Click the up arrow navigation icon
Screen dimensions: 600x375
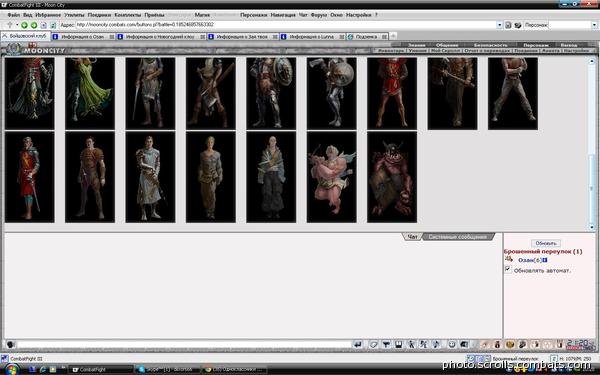coord(10,25)
